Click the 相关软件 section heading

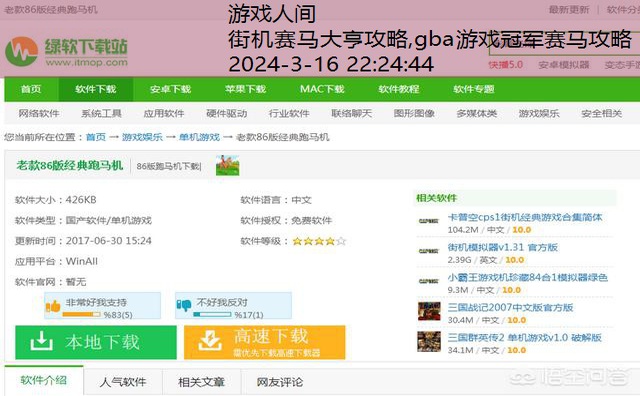tap(436, 198)
